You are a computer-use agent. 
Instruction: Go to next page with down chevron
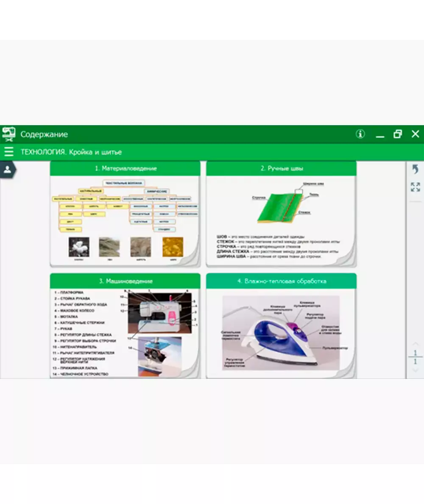pos(415,370)
